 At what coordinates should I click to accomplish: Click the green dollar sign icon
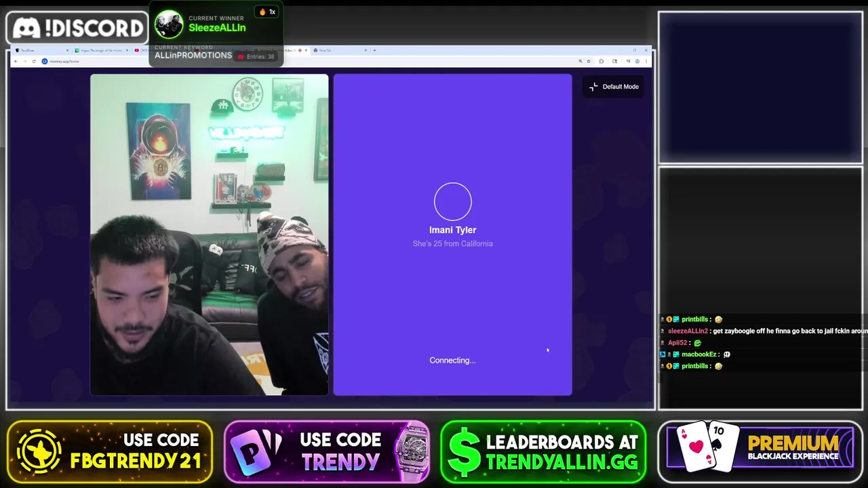tap(465, 452)
